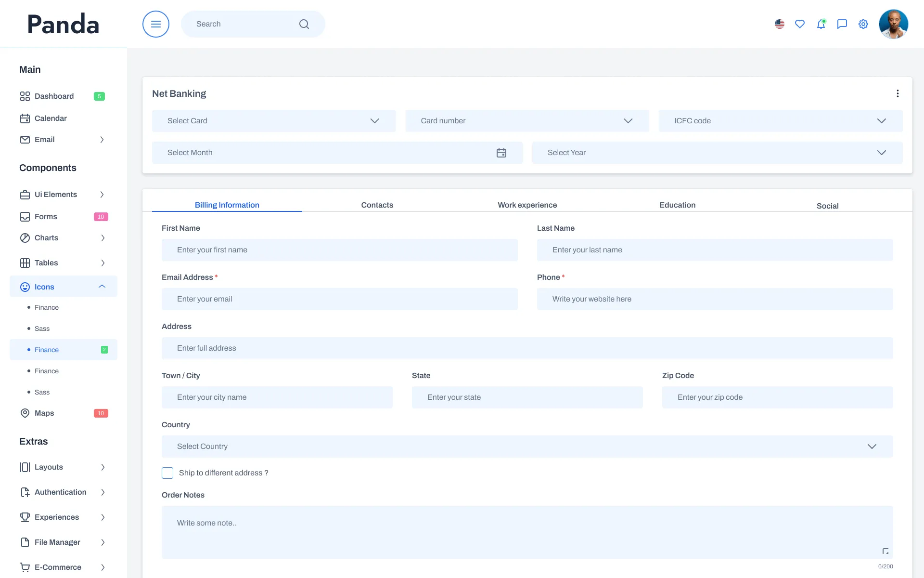
Task: Click the user profile avatar
Action: coord(893,24)
